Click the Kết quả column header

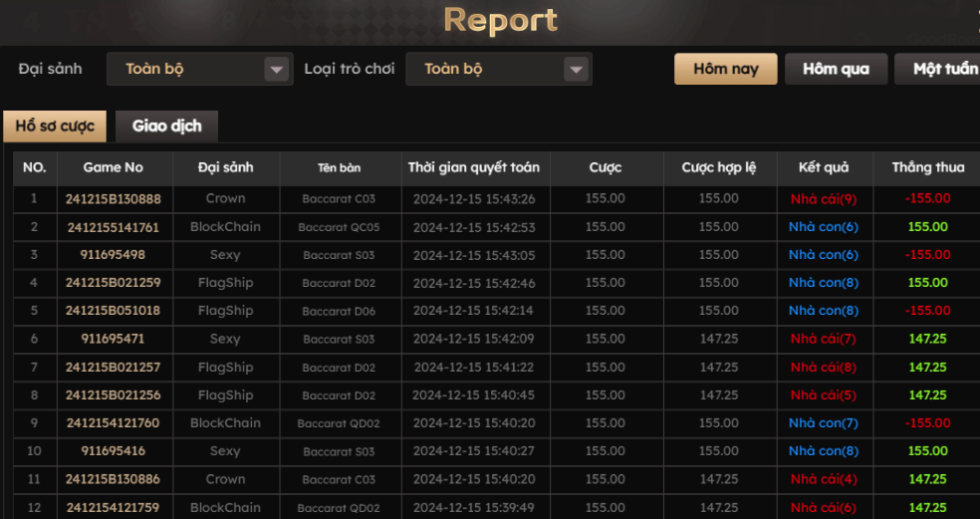pos(823,167)
